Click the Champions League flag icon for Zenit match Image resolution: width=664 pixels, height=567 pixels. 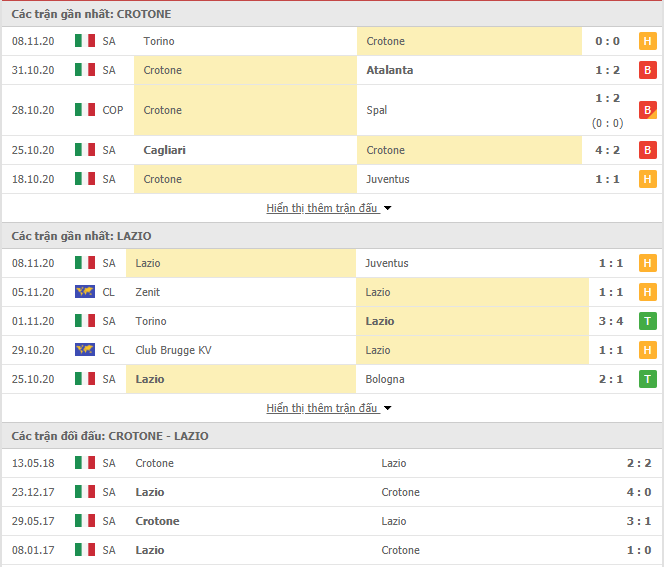tap(85, 292)
